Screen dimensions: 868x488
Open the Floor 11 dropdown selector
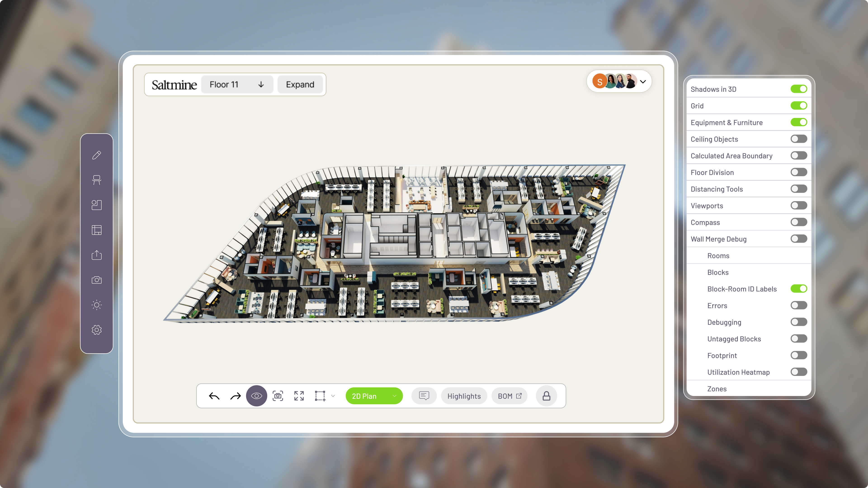[x=237, y=84]
